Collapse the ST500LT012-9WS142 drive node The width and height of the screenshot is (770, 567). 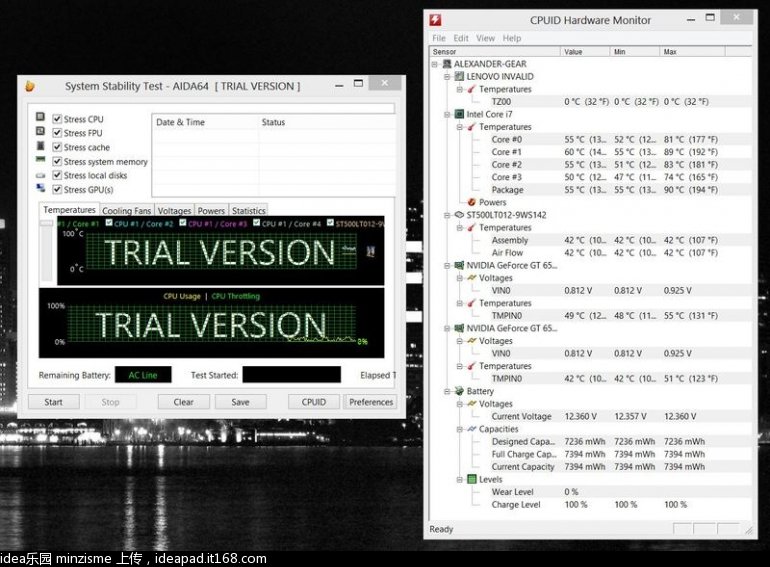447,215
